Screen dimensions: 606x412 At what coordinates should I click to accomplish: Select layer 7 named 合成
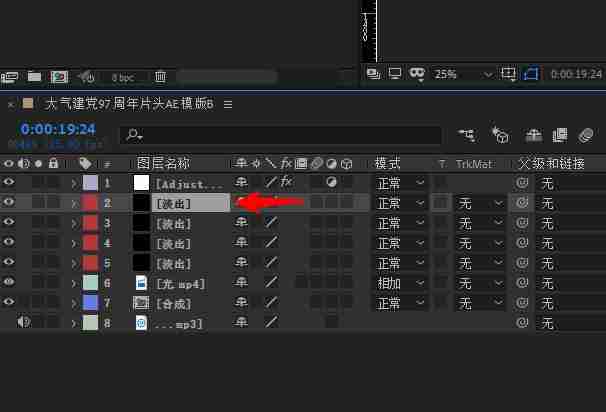tap(173, 304)
